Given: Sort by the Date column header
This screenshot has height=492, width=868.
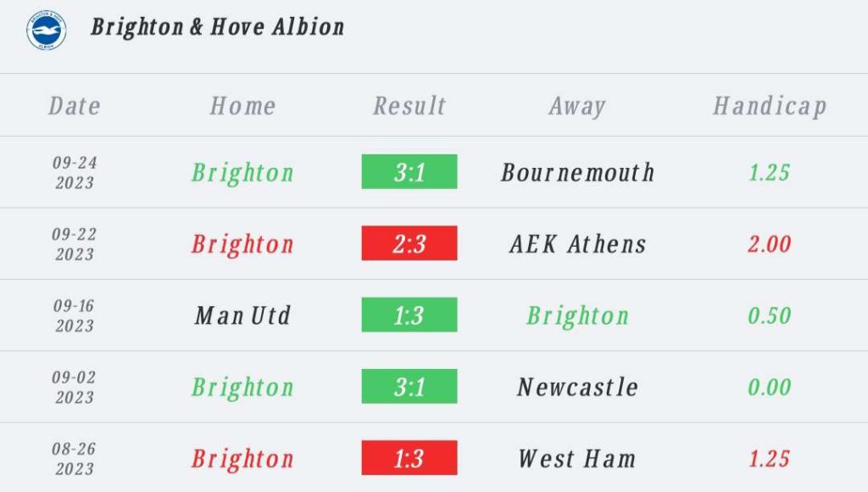Looking at the screenshot, I should pyautogui.click(x=75, y=106).
